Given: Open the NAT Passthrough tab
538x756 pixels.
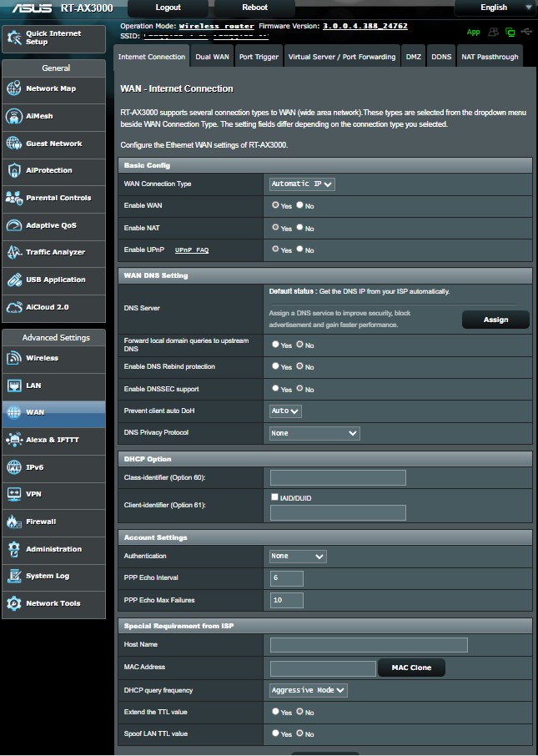Looking at the screenshot, I should point(490,57).
